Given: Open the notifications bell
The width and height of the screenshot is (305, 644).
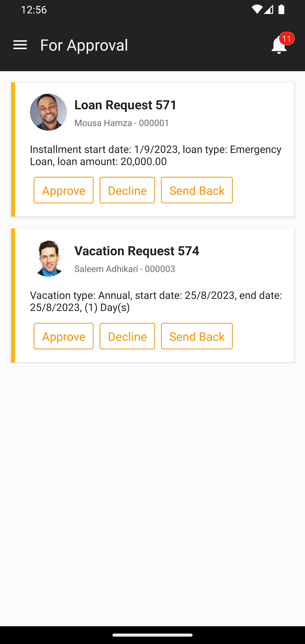Looking at the screenshot, I should click(278, 46).
